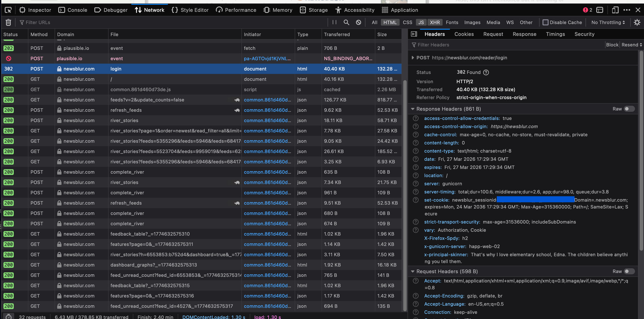Viewport: 644px width, 319px height.
Task: Click help icon beside 302 Found
Action: [x=486, y=72]
